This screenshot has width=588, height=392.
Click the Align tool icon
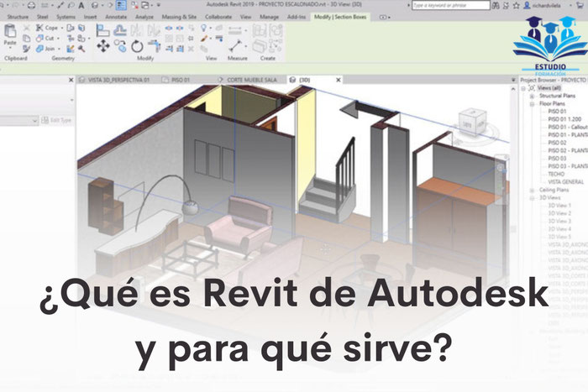103,28
